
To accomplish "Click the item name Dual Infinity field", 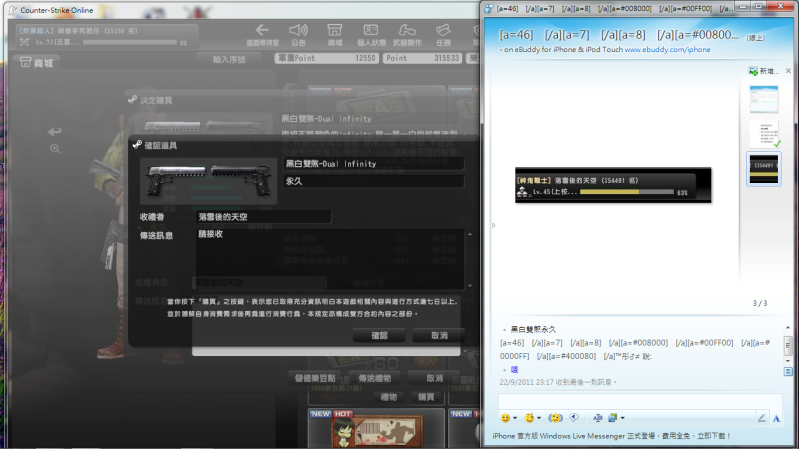I will pos(374,164).
